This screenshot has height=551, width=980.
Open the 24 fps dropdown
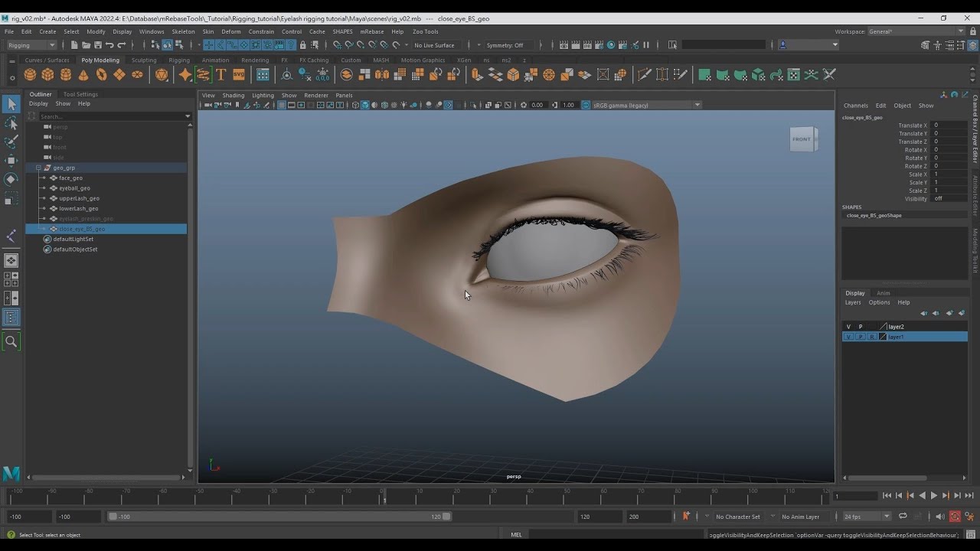pos(867,517)
